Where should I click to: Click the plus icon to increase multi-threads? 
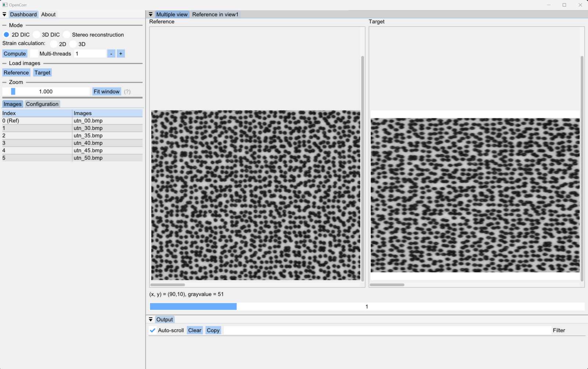121,54
